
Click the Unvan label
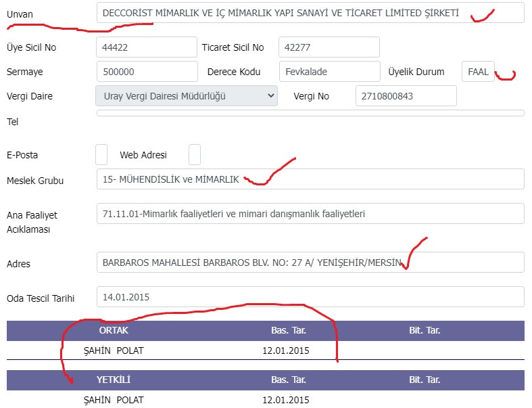pos(20,14)
